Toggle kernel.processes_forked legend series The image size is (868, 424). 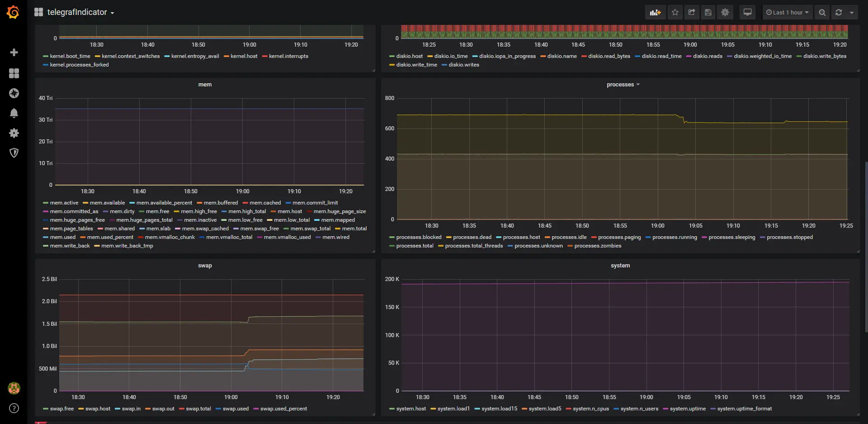click(x=79, y=65)
